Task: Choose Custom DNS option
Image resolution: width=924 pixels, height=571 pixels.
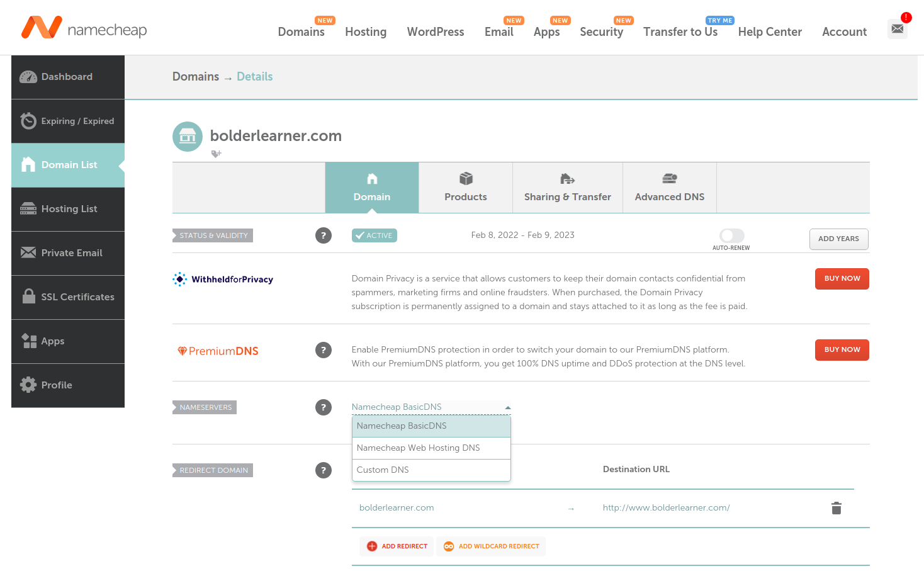Action: pyautogui.click(x=431, y=470)
